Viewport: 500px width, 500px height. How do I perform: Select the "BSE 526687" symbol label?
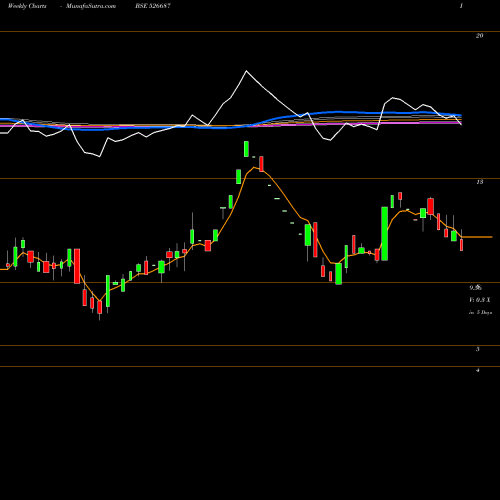tap(153, 6)
